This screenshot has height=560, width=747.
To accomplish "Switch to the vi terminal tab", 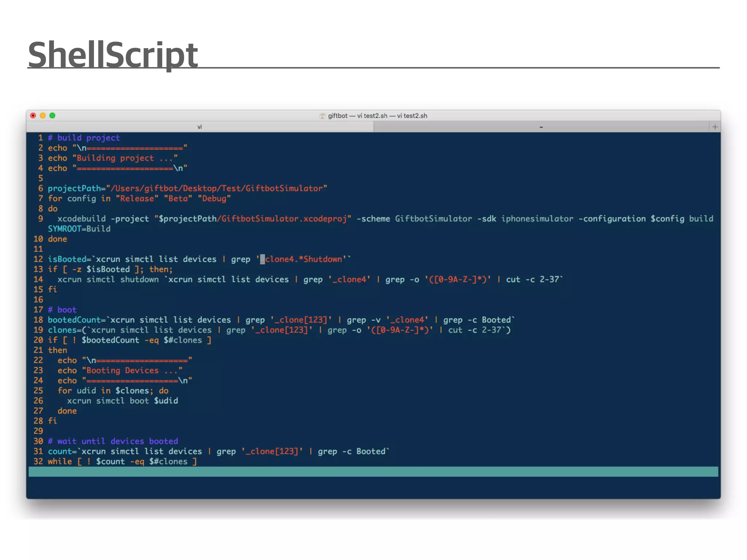I will [200, 127].
